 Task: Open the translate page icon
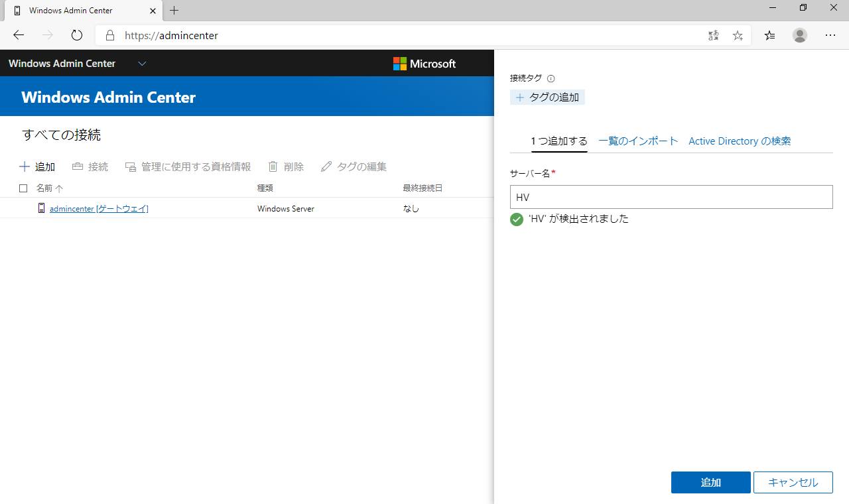(713, 36)
